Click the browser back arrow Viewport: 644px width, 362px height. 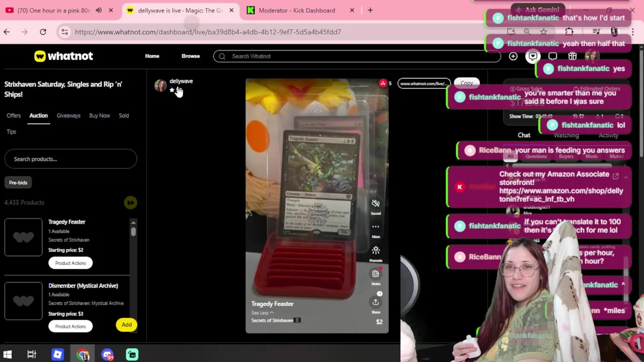pyautogui.click(x=7, y=32)
